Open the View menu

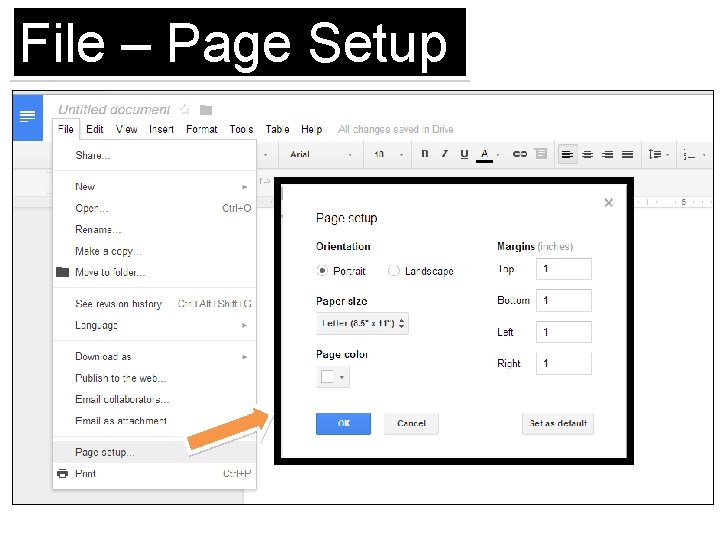pyautogui.click(x=127, y=129)
